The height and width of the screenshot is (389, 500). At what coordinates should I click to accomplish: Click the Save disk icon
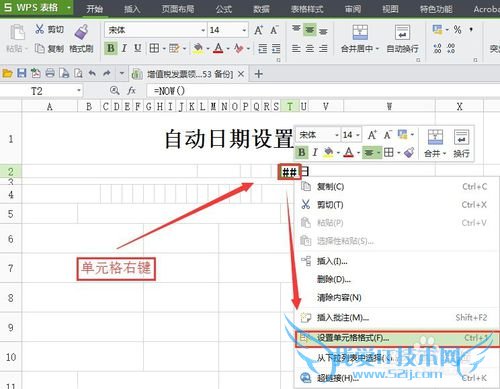[x=22, y=73]
